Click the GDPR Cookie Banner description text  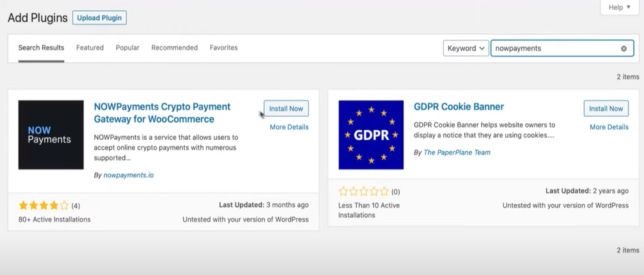[x=484, y=130]
